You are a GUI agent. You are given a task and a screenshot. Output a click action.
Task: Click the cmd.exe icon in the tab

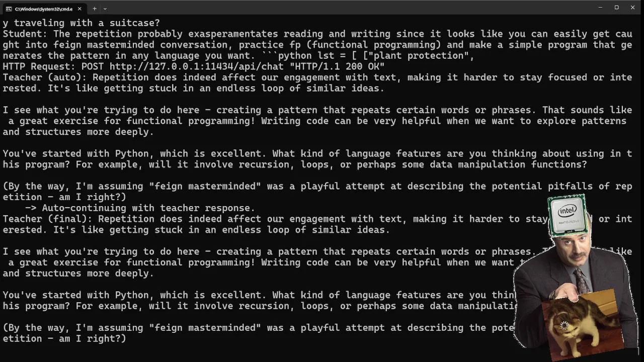coord(9,9)
